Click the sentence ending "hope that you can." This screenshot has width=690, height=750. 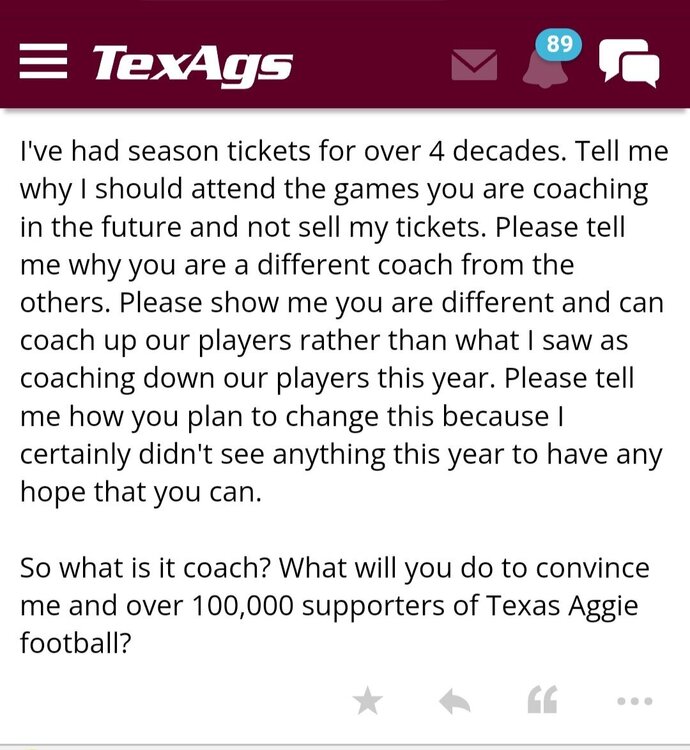point(140,492)
